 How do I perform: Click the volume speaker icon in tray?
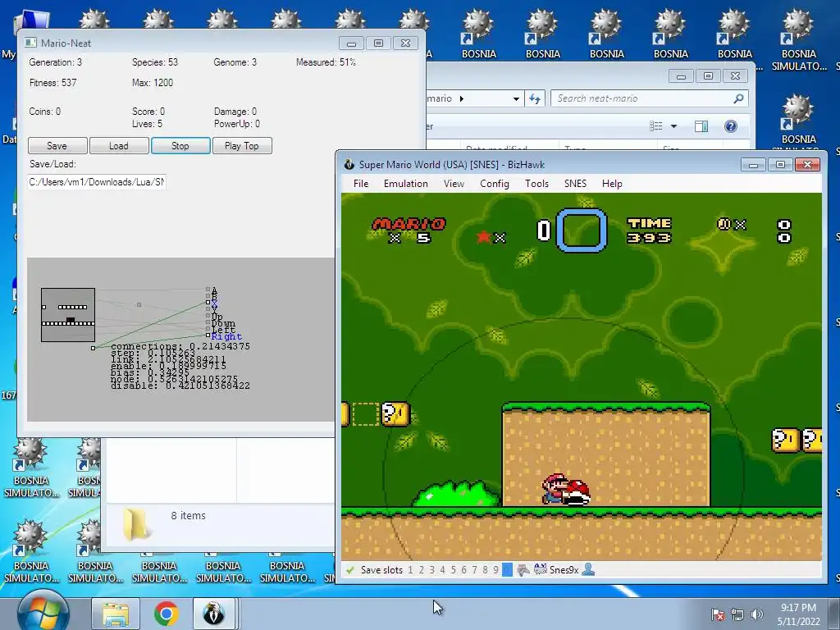tap(757, 614)
